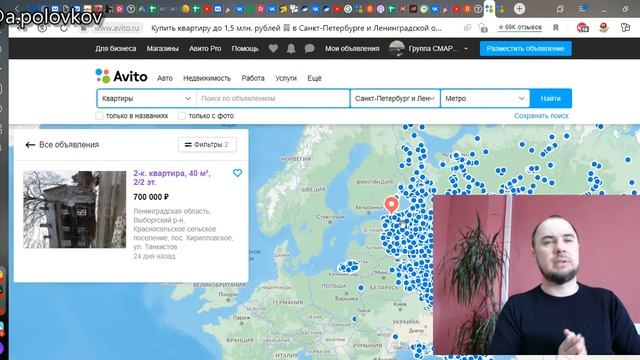Click the browser profile avatar icon in toolbar
The width and height of the screenshot is (640, 360).
click(604, 27)
